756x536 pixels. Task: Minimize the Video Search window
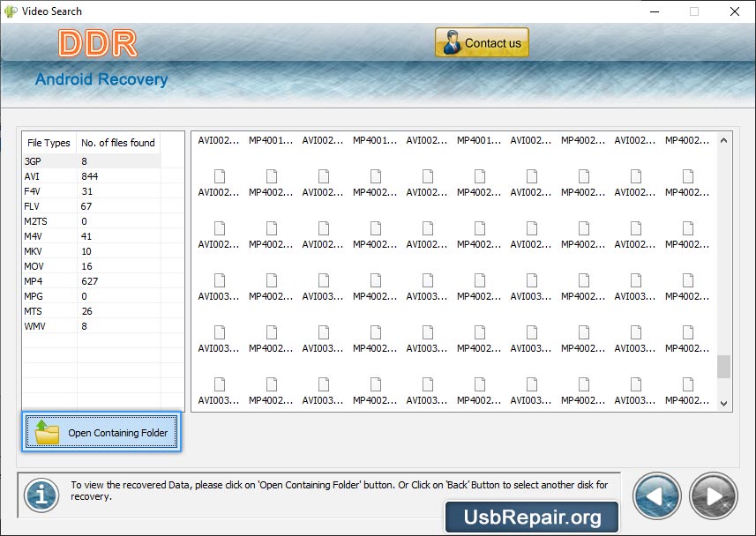(x=655, y=11)
